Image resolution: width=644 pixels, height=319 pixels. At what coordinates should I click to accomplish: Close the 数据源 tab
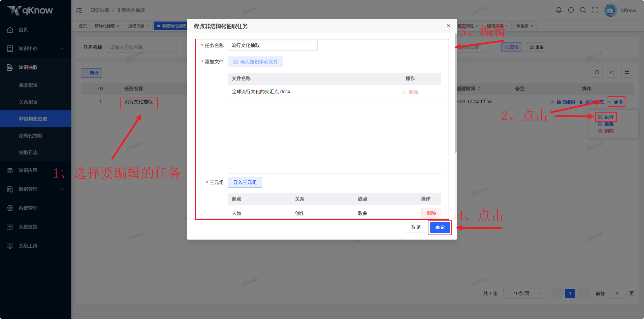[x=532, y=26]
